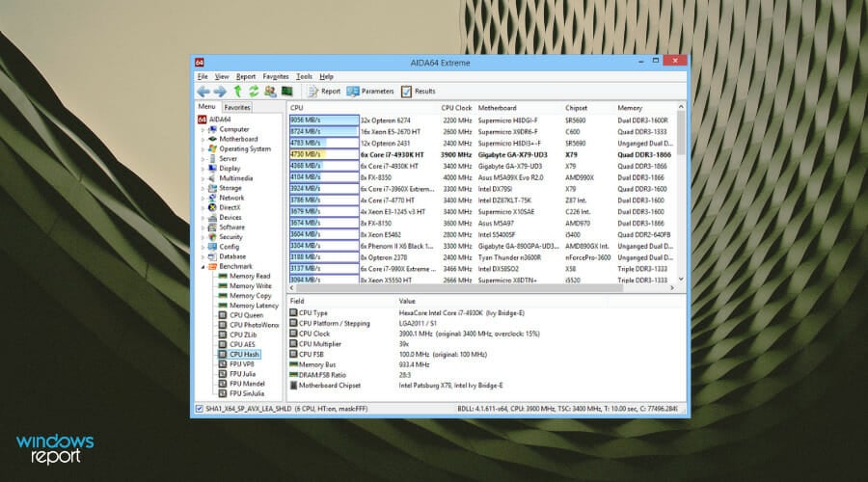Expand the Server tree node
The image size is (868, 482).
pos(203,159)
